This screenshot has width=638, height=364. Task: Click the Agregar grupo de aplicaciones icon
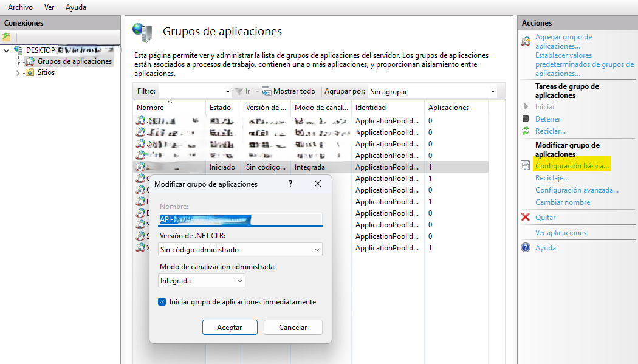(526, 41)
